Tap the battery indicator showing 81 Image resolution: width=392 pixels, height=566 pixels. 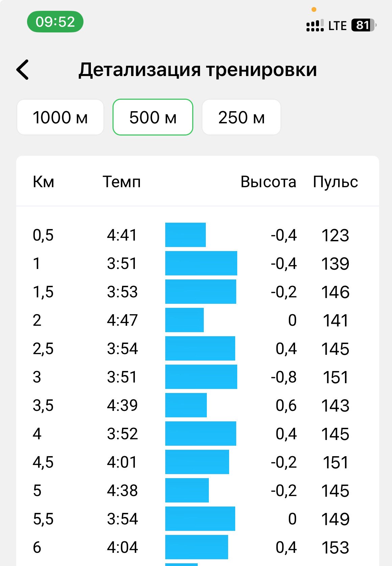(x=364, y=25)
